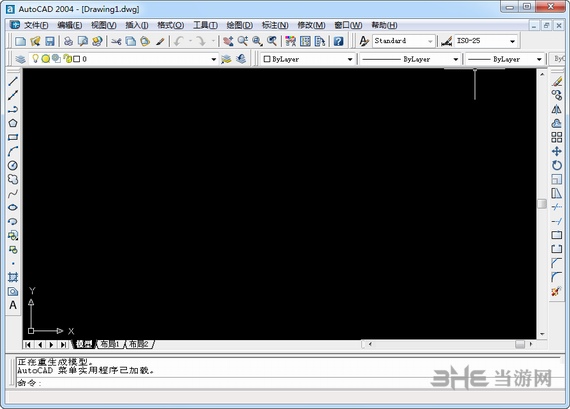The image size is (570, 409).
Task: Click the Text Style A icon
Action: tap(364, 41)
